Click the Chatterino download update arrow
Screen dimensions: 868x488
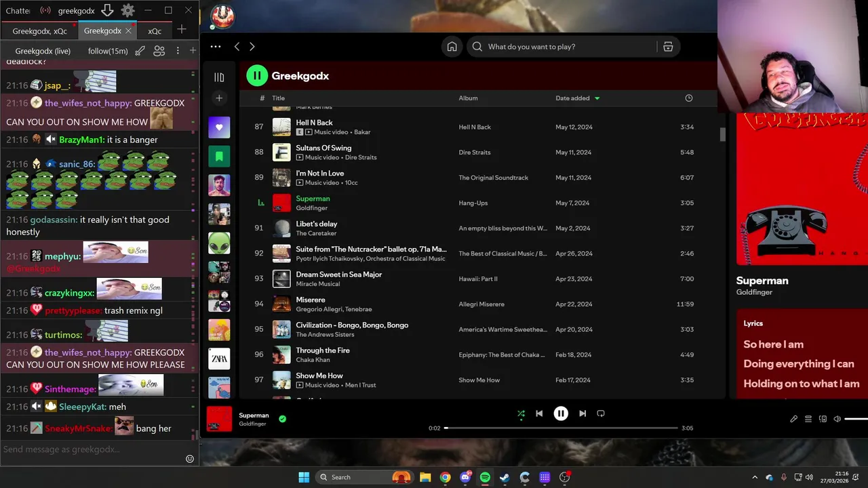107,10
